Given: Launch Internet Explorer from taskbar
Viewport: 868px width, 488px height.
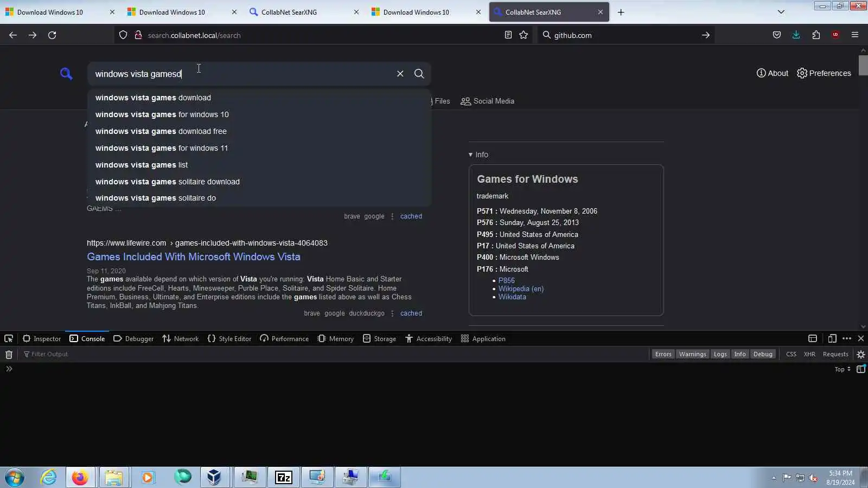Looking at the screenshot, I should (48, 478).
